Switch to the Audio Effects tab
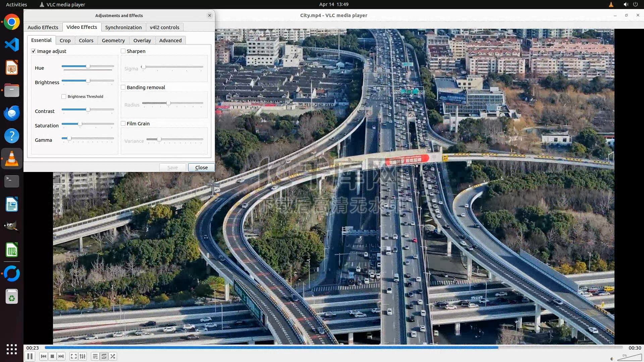The image size is (644, 362). click(x=43, y=27)
